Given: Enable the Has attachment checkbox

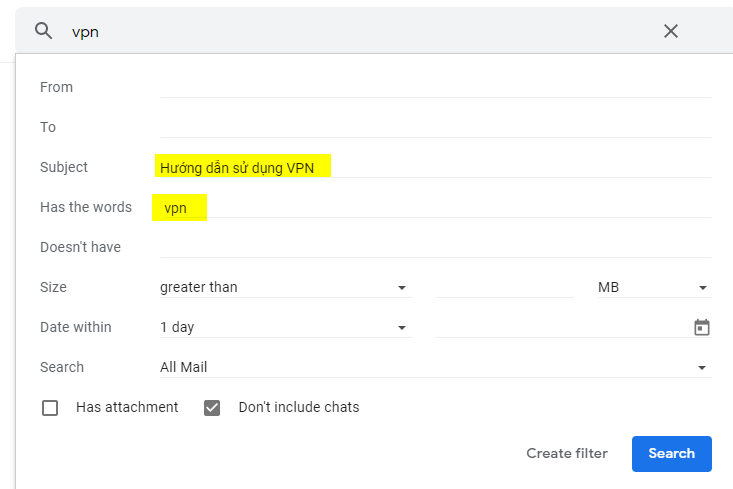Looking at the screenshot, I should 50,408.
